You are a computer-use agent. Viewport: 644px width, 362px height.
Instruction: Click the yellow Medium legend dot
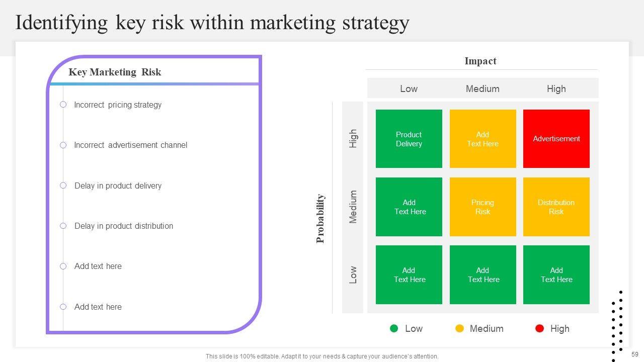459,328
